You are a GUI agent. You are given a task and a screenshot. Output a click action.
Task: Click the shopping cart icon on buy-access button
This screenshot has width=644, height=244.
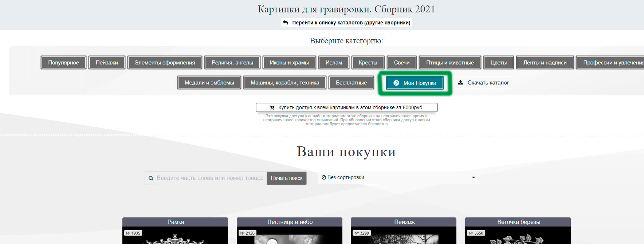tap(272, 107)
